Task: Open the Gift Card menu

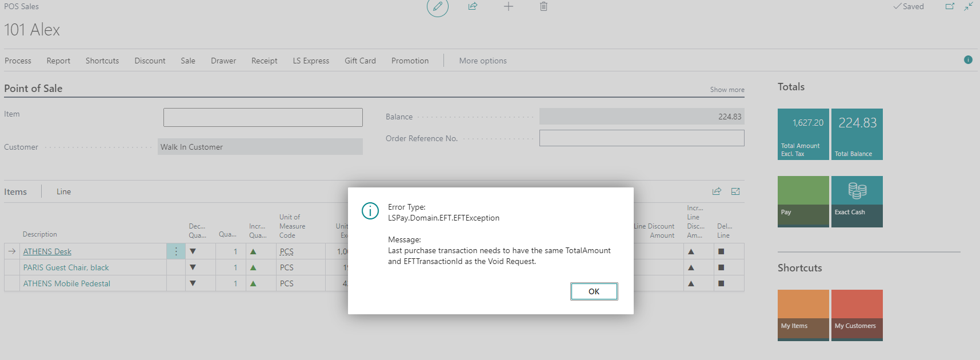Action: click(360, 61)
